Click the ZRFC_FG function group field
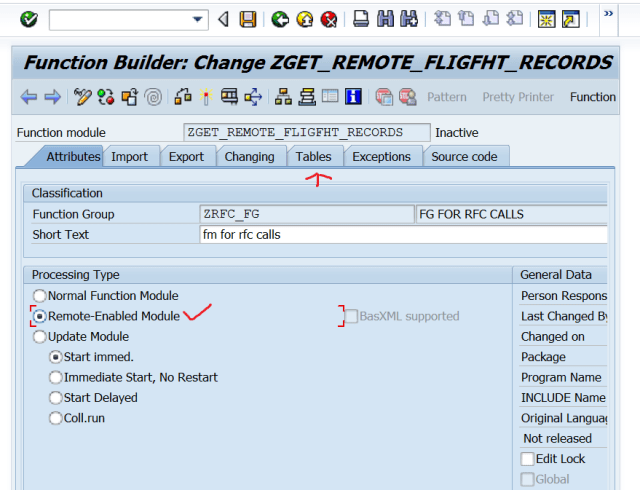Viewport: 640px width, 490px height. 307,214
